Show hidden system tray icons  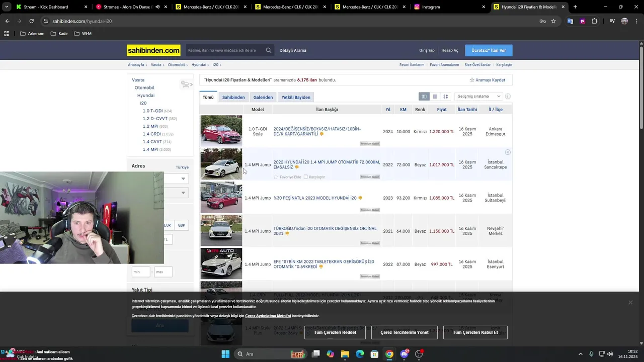coord(580,354)
